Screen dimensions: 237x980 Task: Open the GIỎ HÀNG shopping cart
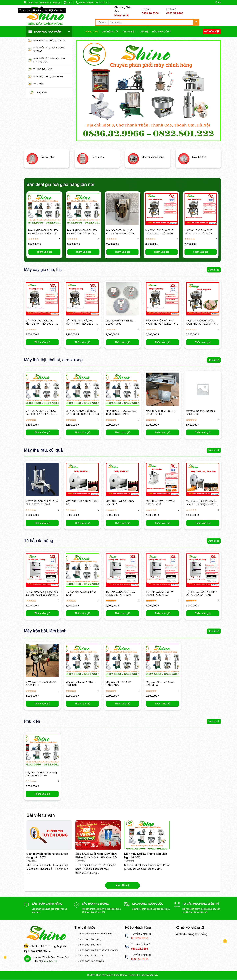(211, 32)
